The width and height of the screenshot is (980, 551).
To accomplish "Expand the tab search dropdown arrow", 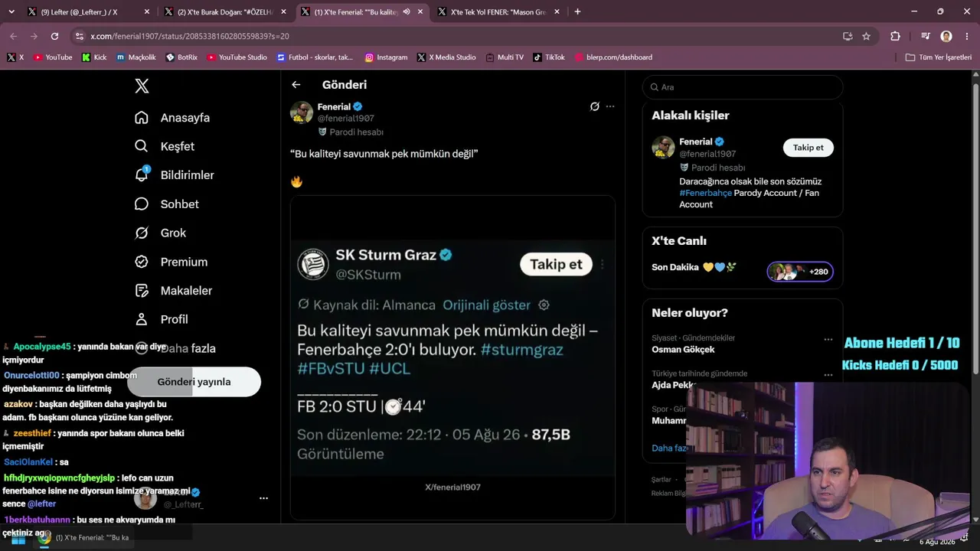I will (11, 11).
